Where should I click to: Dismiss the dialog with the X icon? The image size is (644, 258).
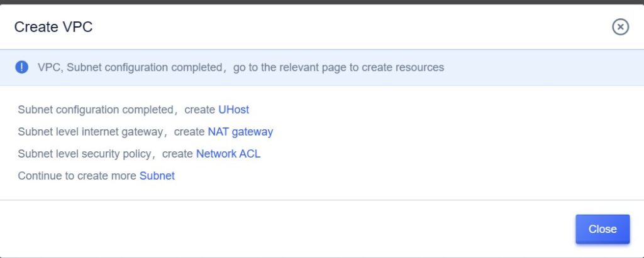tap(620, 26)
